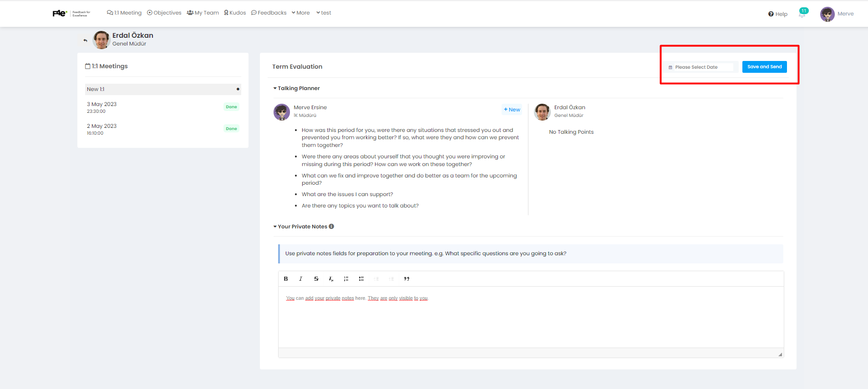The image size is (868, 389).
Task: Click Merve Ersine's avatar in Talking Planner
Action: point(282,112)
